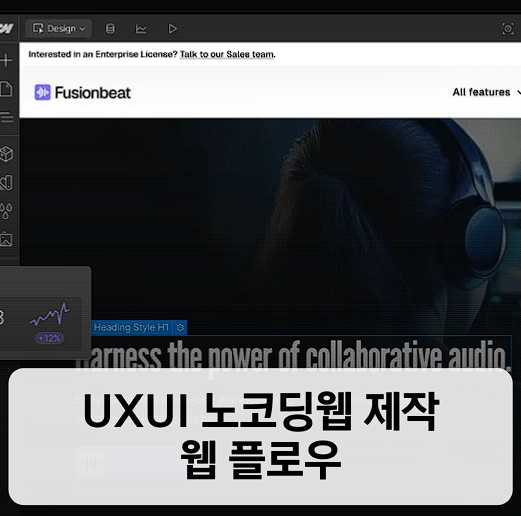Expand the All features menu
The width and height of the screenshot is (521, 516).
click(486, 92)
